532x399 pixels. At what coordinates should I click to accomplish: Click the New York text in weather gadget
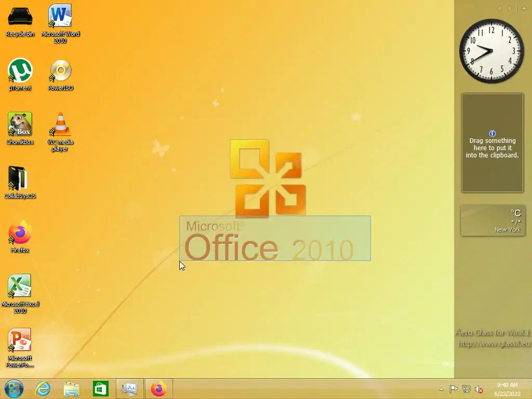pos(507,230)
